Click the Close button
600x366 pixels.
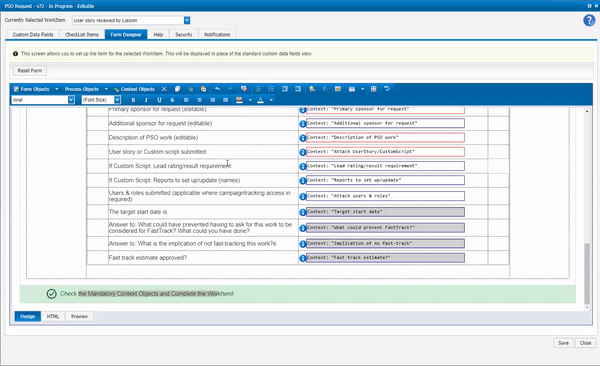coord(585,343)
